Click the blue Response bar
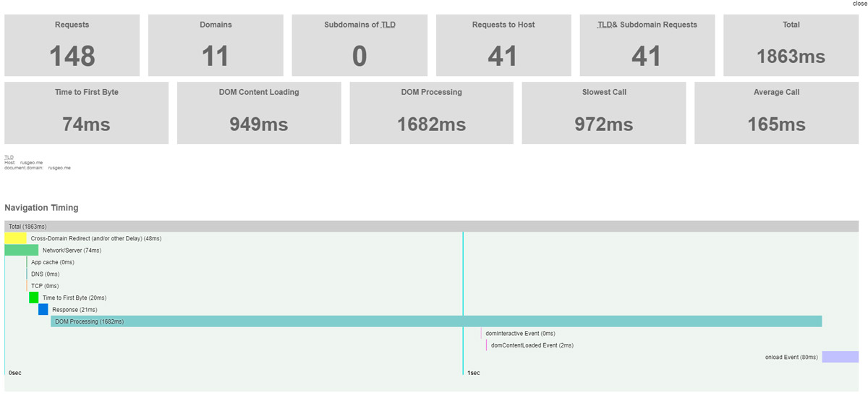 (x=43, y=309)
